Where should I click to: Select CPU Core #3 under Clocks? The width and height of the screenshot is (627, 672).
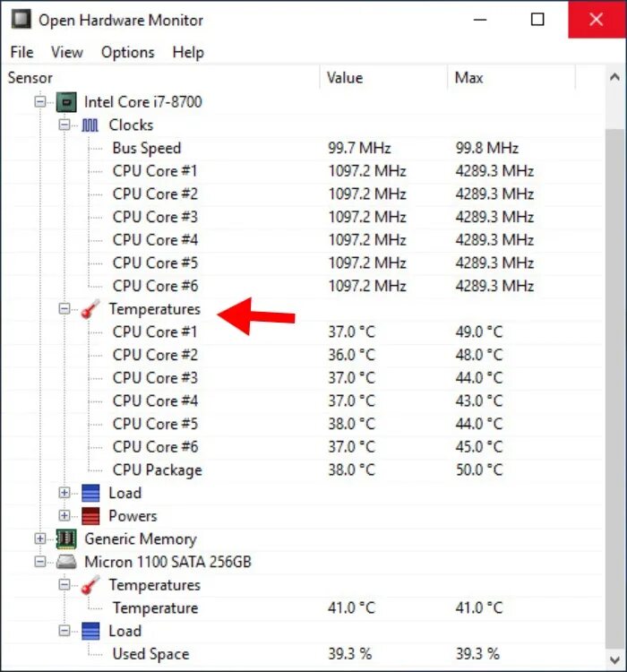click(304, 218)
